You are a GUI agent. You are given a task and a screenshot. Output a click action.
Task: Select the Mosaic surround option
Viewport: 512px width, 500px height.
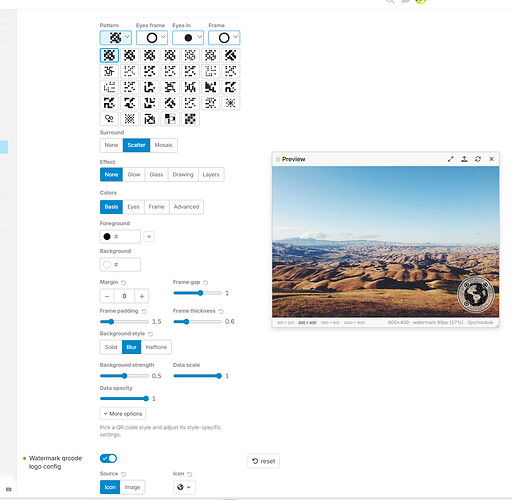164,145
